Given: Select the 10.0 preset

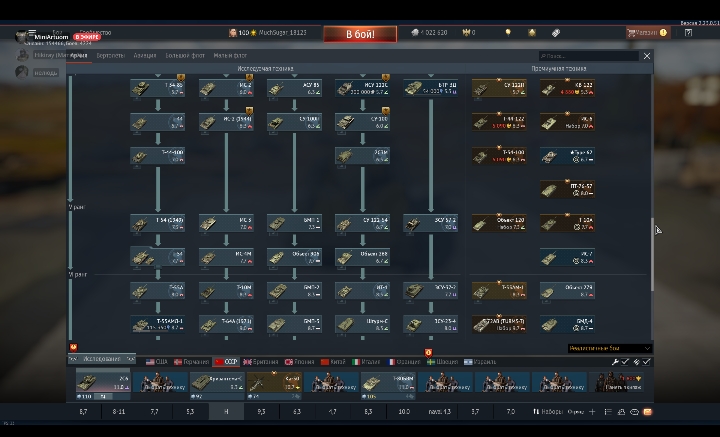Looking at the screenshot, I should pyautogui.click(x=404, y=412).
